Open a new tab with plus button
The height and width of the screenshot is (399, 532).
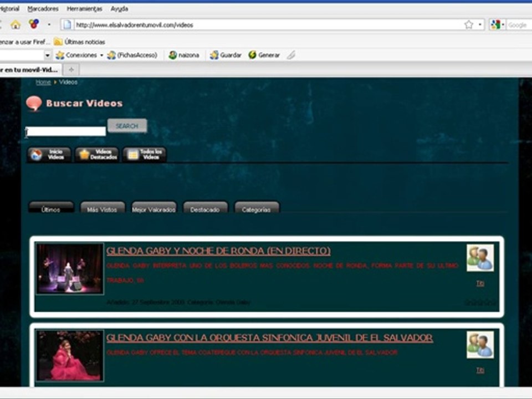click(71, 70)
